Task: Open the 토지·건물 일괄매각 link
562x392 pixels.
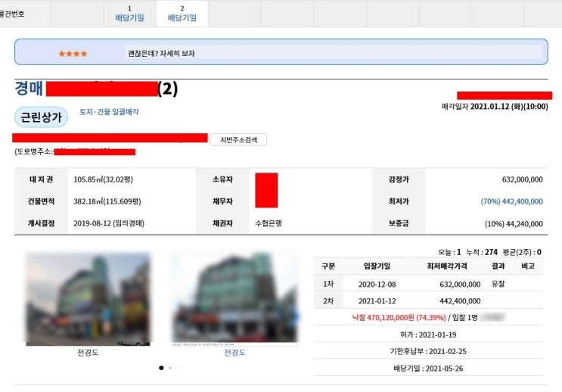Action: (x=109, y=112)
